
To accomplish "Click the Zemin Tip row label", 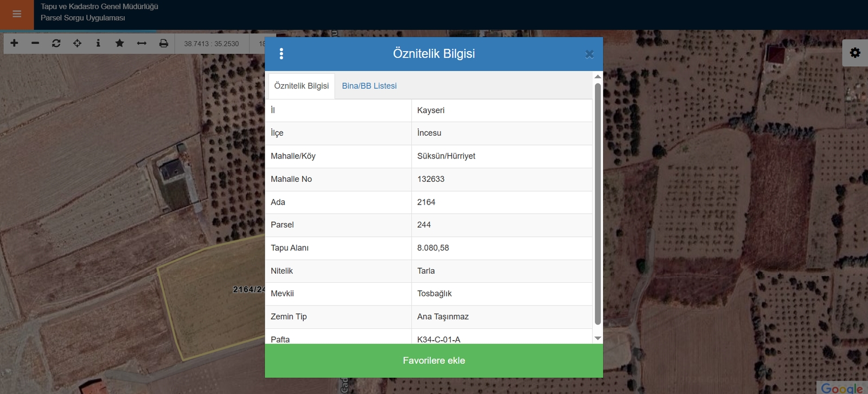I will 289,316.
